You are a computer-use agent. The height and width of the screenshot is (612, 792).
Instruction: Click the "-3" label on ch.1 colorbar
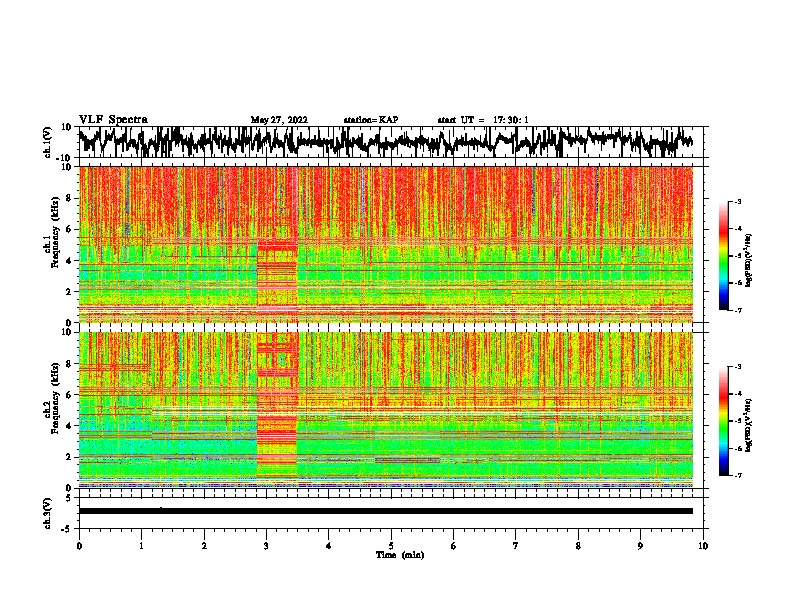[x=738, y=201]
